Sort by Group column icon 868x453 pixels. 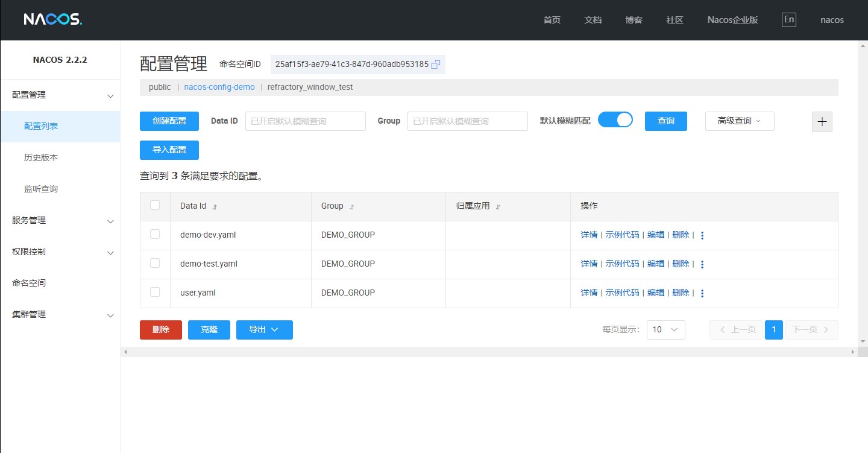click(x=352, y=206)
